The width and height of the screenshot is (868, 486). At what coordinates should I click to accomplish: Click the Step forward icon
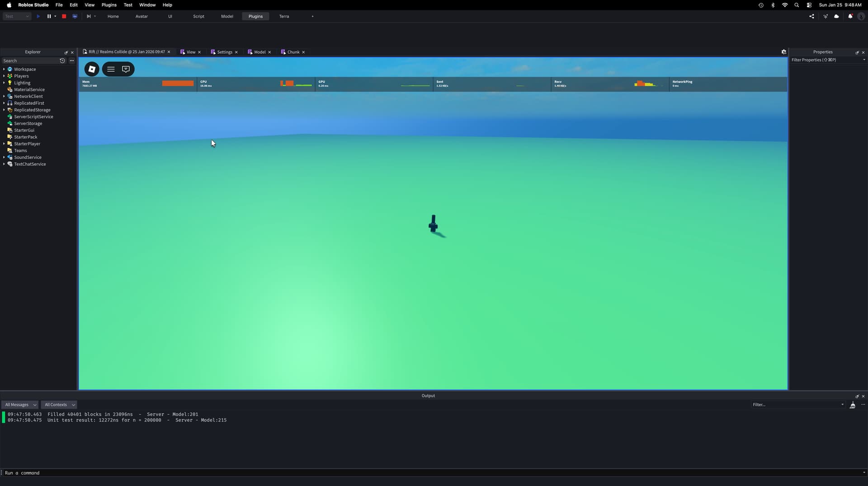pos(89,16)
